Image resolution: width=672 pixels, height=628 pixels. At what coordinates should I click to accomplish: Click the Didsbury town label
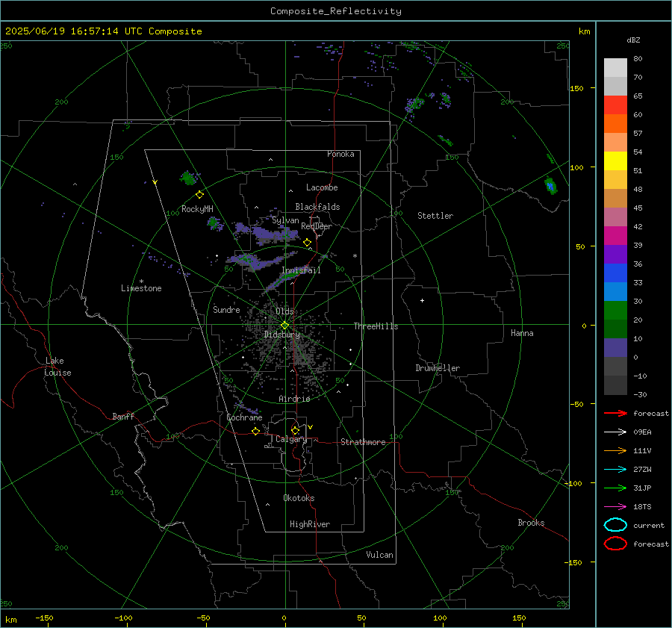pos(281,335)
